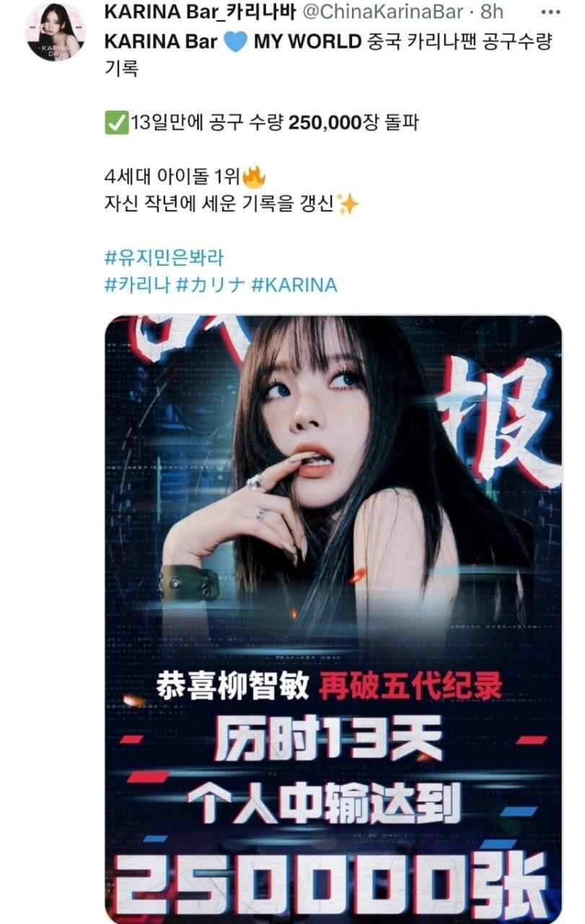Click the blue heart emoji in the tweet

click(235, 42)
